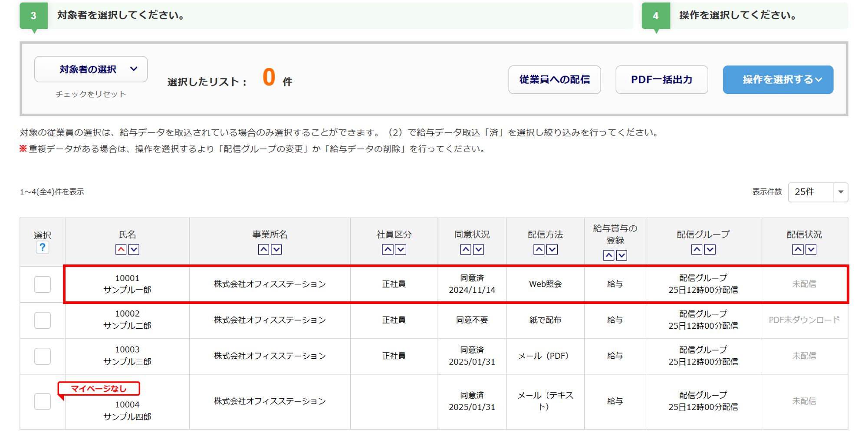This screenshot has height=436, width=868.
Task: Select checkbox for employee 10002 サンプル二郎
Action: pos(43,320)
